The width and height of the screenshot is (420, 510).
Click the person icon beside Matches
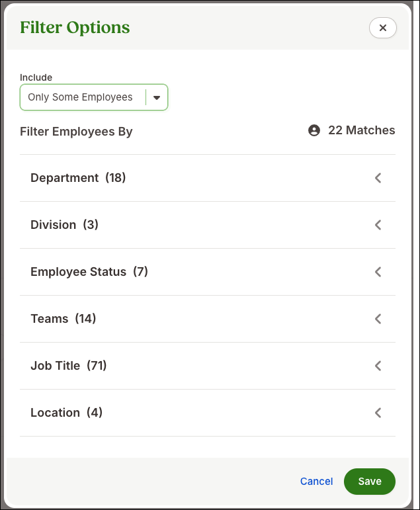(314, 130)
